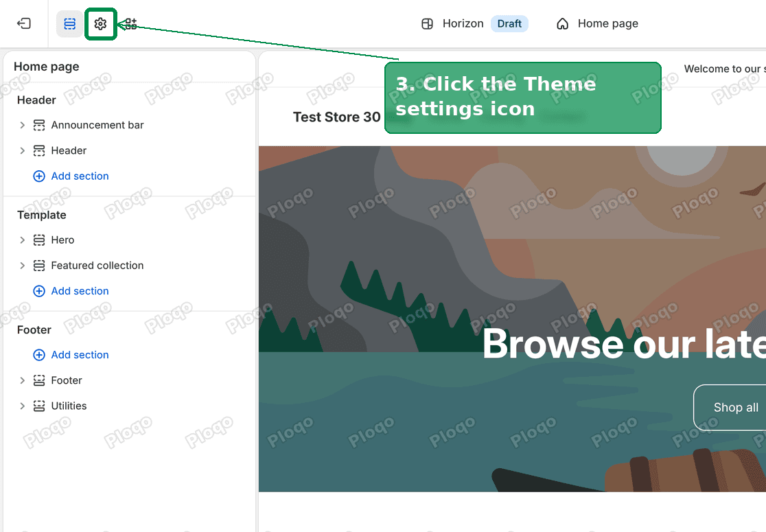Click the plus icon under Template group

(39, 291)
